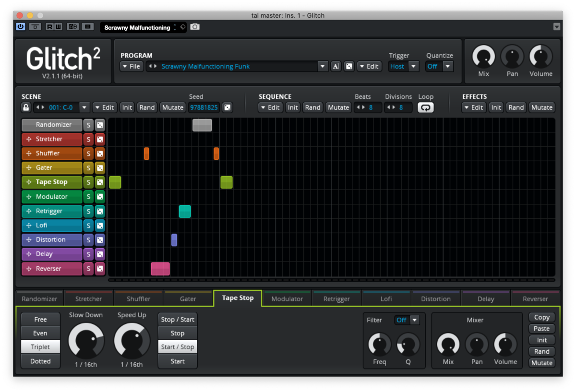Click the Stretcher row dice icon
This screenshot has width=576, height=392.
click(x=100, y=139)
